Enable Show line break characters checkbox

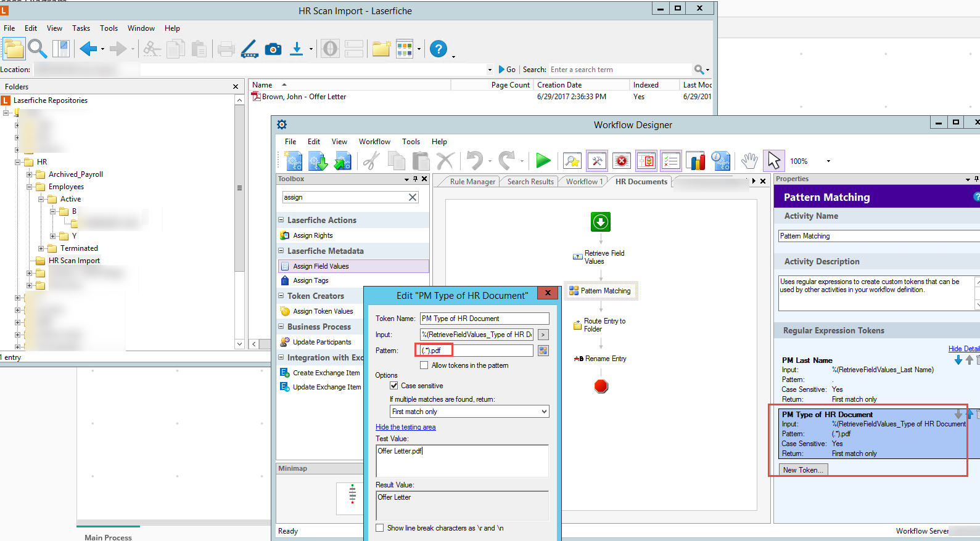pyautogui.click(x=380, y=528)
